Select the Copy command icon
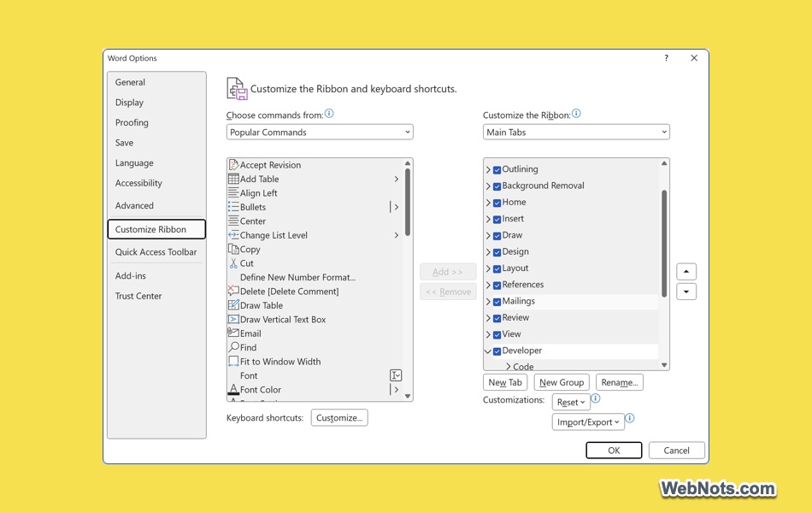Image resolution: width=812 pixels, height=513 pixels. (x=233, y=249)
